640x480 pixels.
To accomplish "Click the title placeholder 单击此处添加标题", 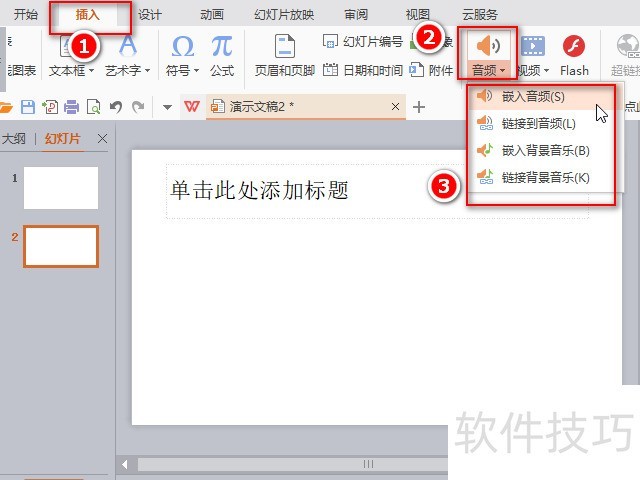I will [x=378, y=191].
